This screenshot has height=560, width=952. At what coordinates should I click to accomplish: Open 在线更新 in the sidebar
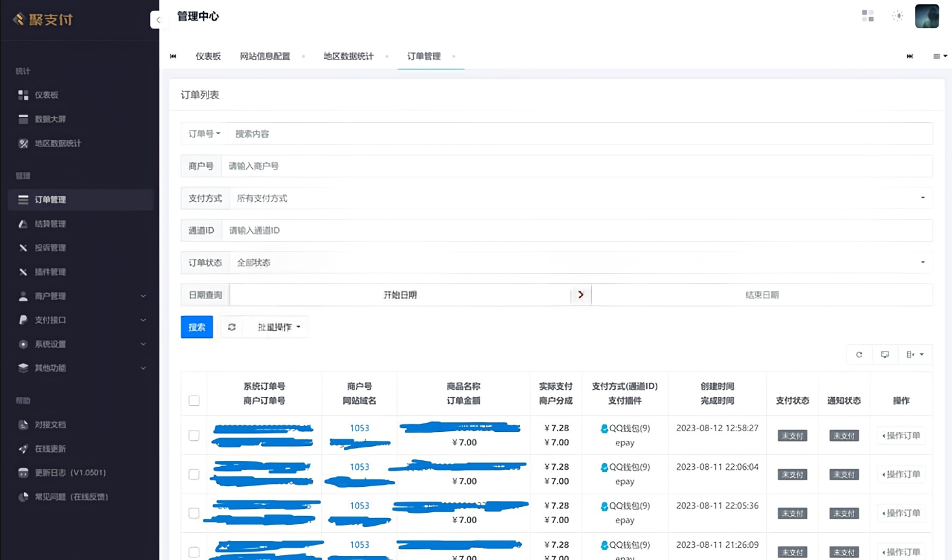[x=80, y=449]
